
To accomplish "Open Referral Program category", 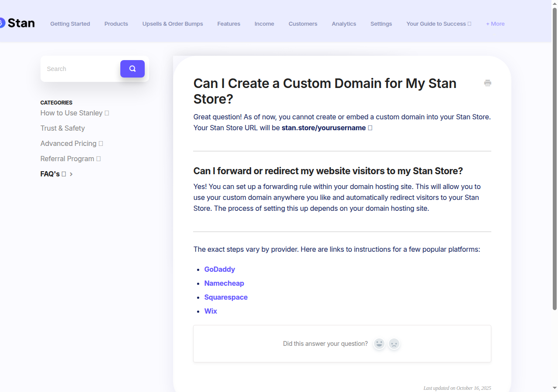I will (x=70, y=159).
